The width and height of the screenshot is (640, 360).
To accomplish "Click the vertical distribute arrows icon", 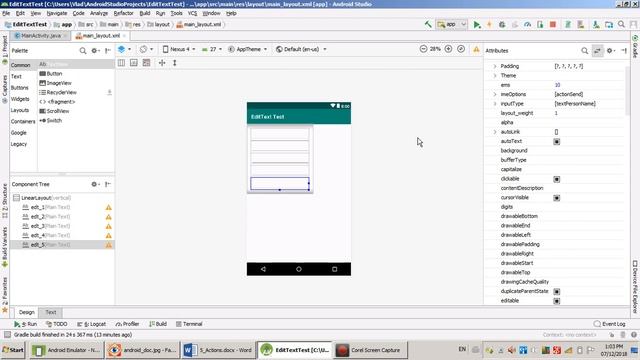I will tap(175, 63).
